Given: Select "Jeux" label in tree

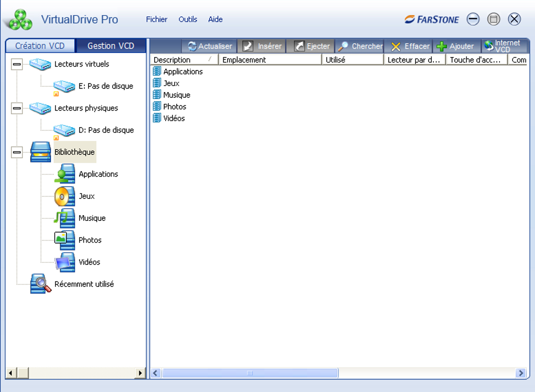Looking at the screenshot, I should click(x=87, y=196).
